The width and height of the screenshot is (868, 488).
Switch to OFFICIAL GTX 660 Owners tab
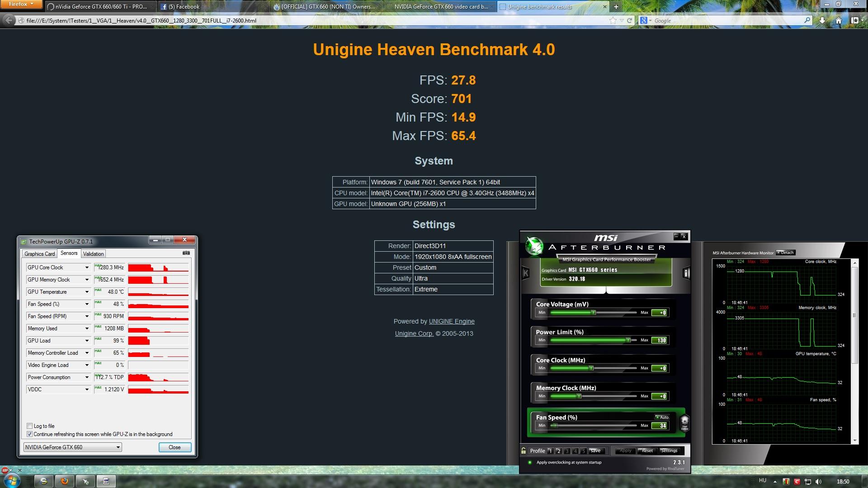tap(326, 7)
